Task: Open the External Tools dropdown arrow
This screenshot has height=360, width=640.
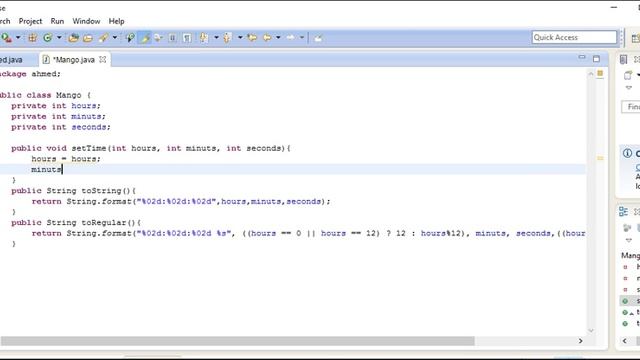Action: (18, 38)
